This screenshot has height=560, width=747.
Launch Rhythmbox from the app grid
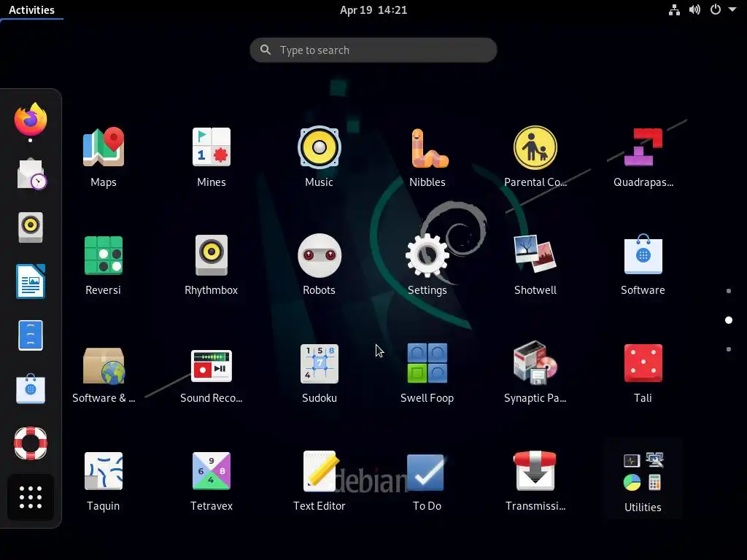211,265
